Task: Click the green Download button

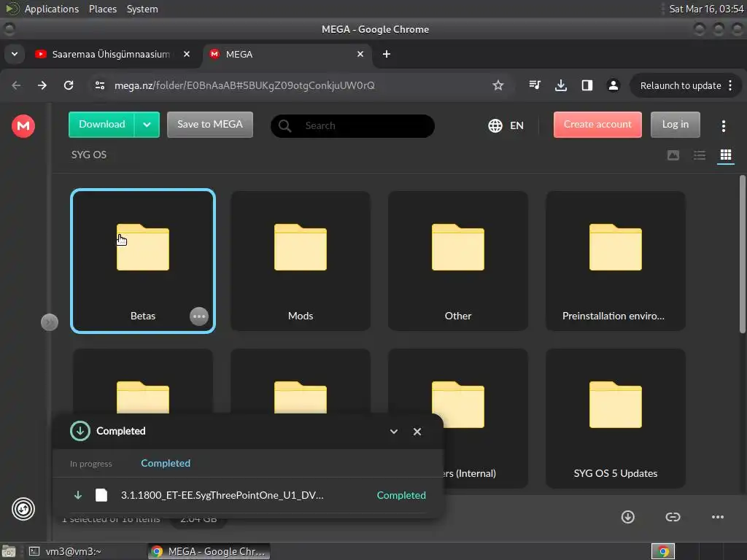Action: (x=101, y=125)
